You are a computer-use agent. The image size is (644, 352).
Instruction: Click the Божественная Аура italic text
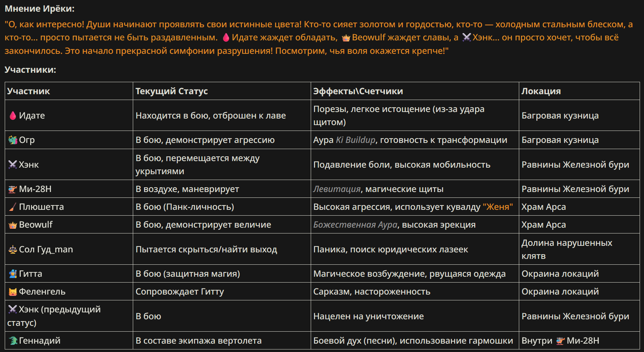[355, 225]
